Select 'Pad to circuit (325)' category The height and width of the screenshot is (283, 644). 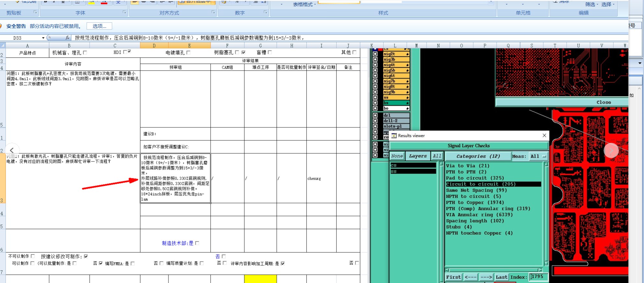pyautogui.click(x=475, y=178)
